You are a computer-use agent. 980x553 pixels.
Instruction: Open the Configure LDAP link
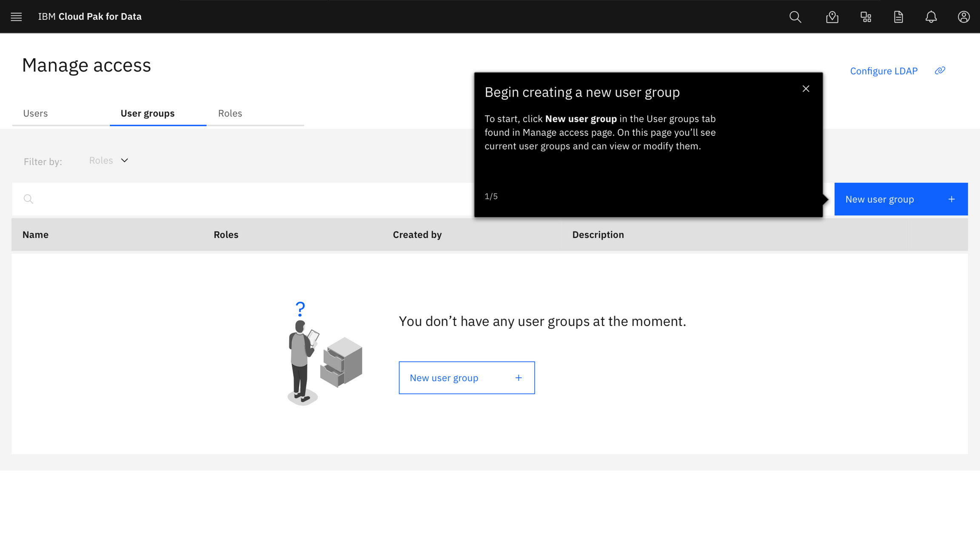pyautogui.click(x=883, y=71)
